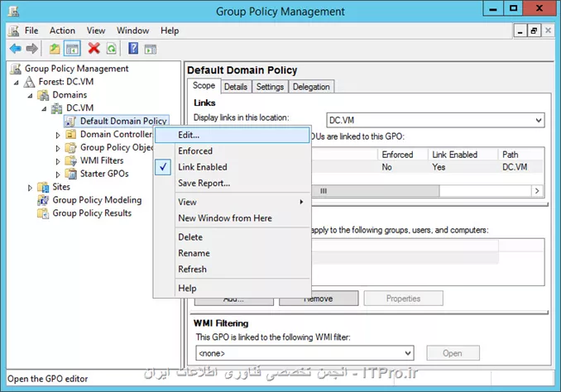The height and width of the screenshot is (392, 561).
Task: Open the Window menu
Action: [x=132, y=31]
